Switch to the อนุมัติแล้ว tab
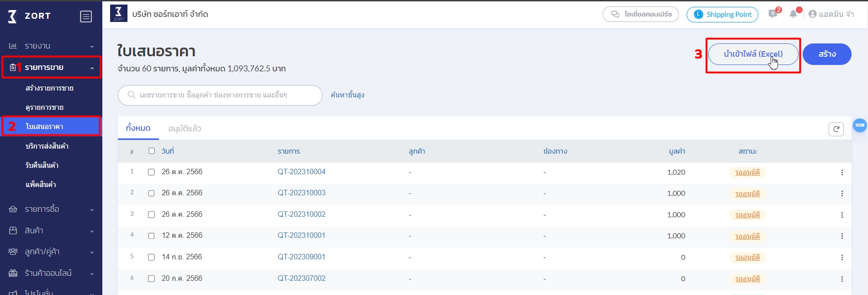Image resolution: width=868 pixels, height=295 pixels. point(185,129)
